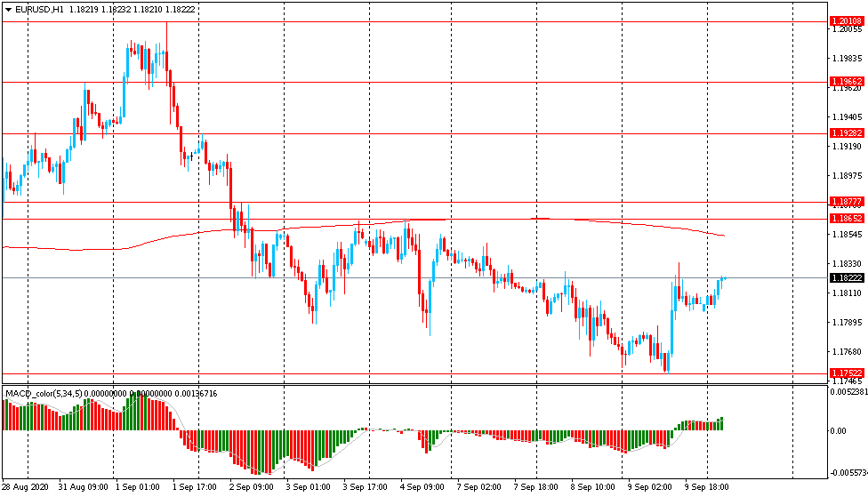Select the 1.20108 red price level label
Image resolution: width=868 pixels, height=497 pixels.
pyautogui.click(x=847, y=21)
